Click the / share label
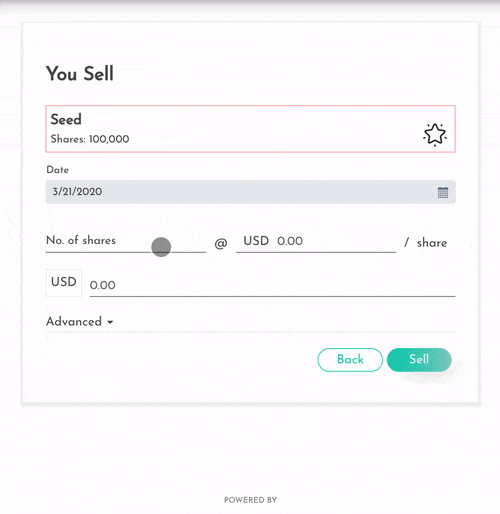Viewport: 500px width, 514px height. pyautogui.click(x=426, y=243)
